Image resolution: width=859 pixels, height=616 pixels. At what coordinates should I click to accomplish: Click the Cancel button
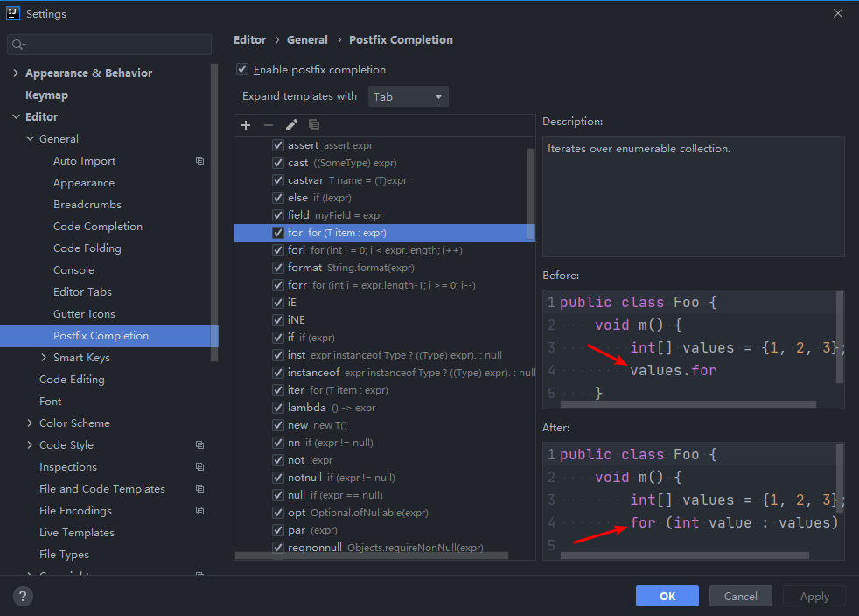[740, 596]
